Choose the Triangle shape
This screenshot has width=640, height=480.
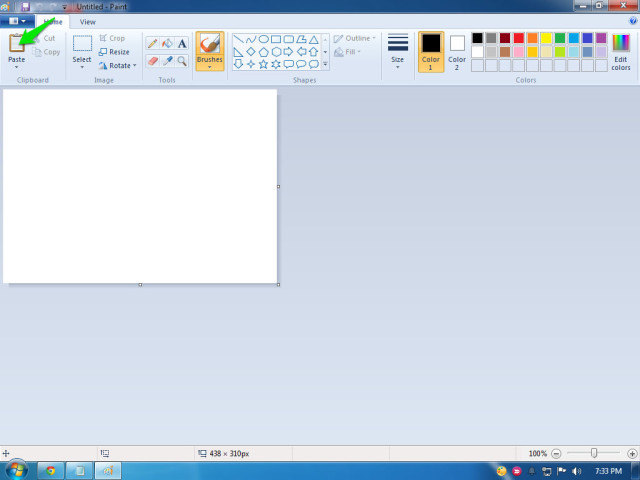[313, 39]
